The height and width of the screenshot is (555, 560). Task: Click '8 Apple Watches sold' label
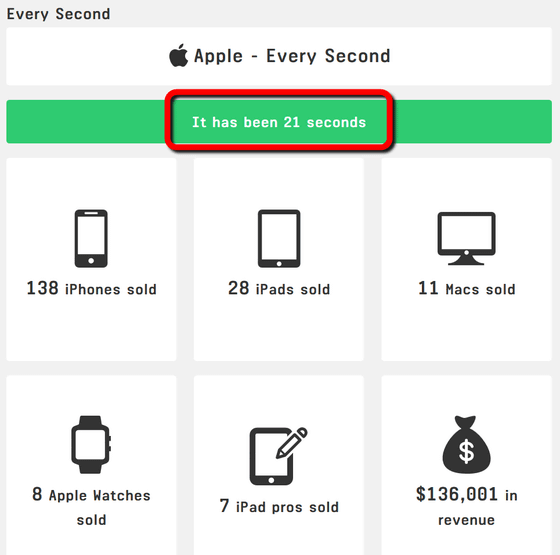point(91,507)
